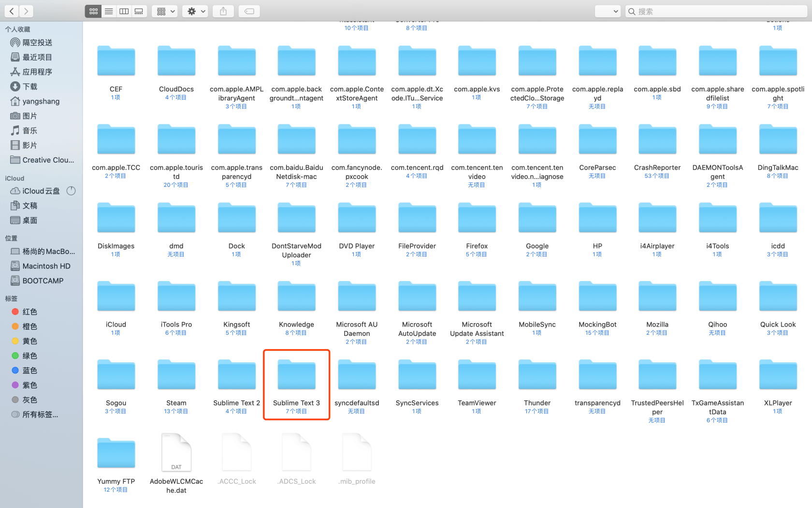Show 所有标签... in sidebar
The height and width of the screenshot is (508, 812).
(x=35, y=415)
